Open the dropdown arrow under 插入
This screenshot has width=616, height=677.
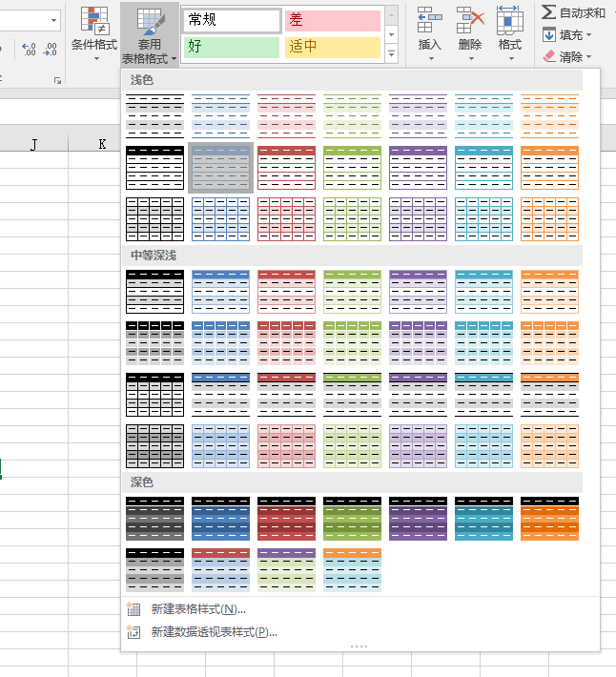430,59
